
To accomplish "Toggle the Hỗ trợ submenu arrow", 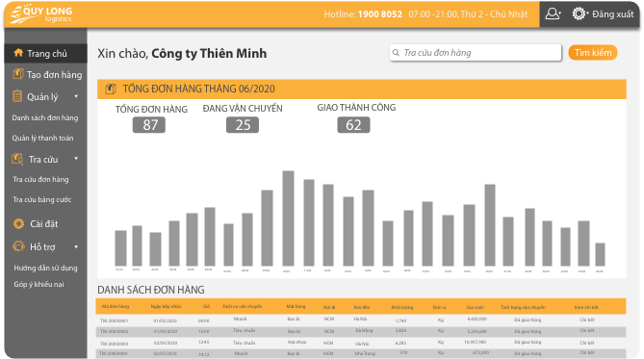I will (x=76, y=246).
